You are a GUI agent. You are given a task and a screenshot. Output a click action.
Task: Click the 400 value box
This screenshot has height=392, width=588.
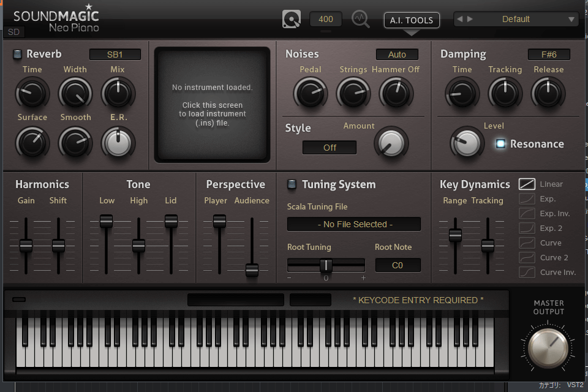point(326,19)
